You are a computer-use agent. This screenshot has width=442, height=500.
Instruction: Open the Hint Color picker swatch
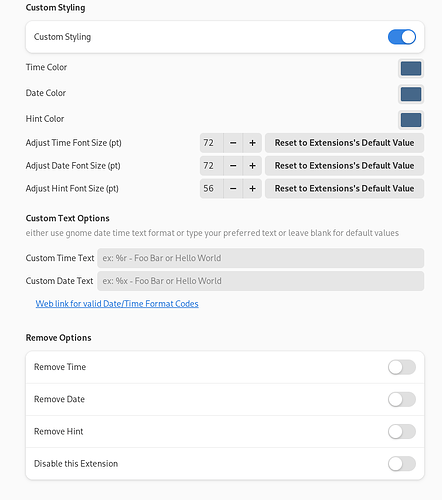(x=411, y=120)
